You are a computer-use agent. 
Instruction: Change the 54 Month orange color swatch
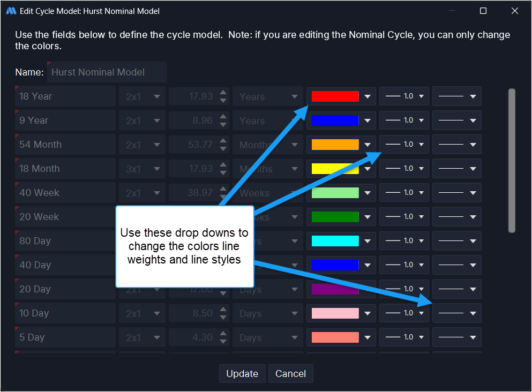click(x=335, y=145)
